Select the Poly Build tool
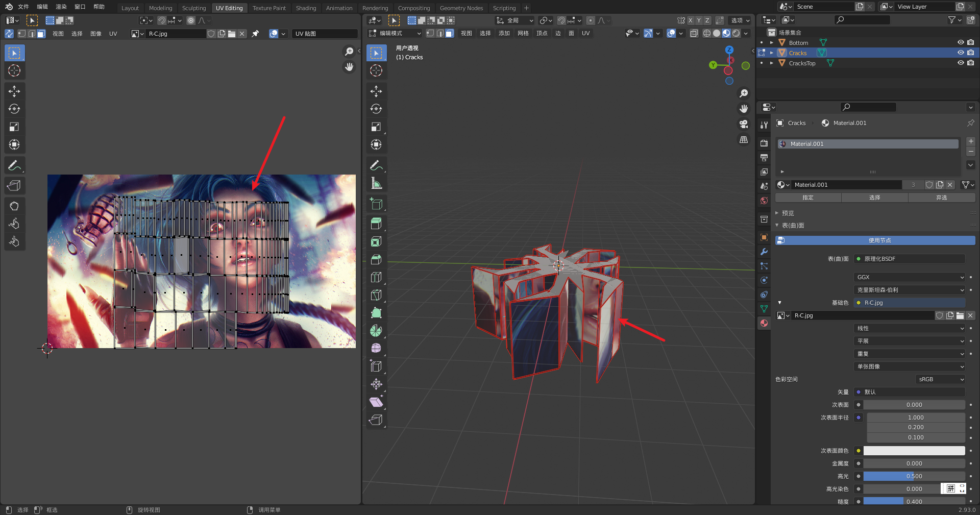980x515 pixels. click(x=376, y=313)
